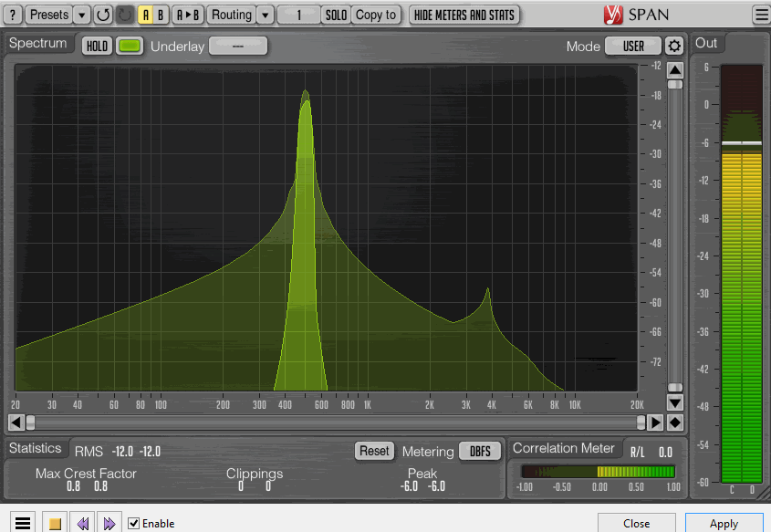Viewport: 771px width, 532px height.
Task: Select the Spectrum tab
Action: point(37,43)
